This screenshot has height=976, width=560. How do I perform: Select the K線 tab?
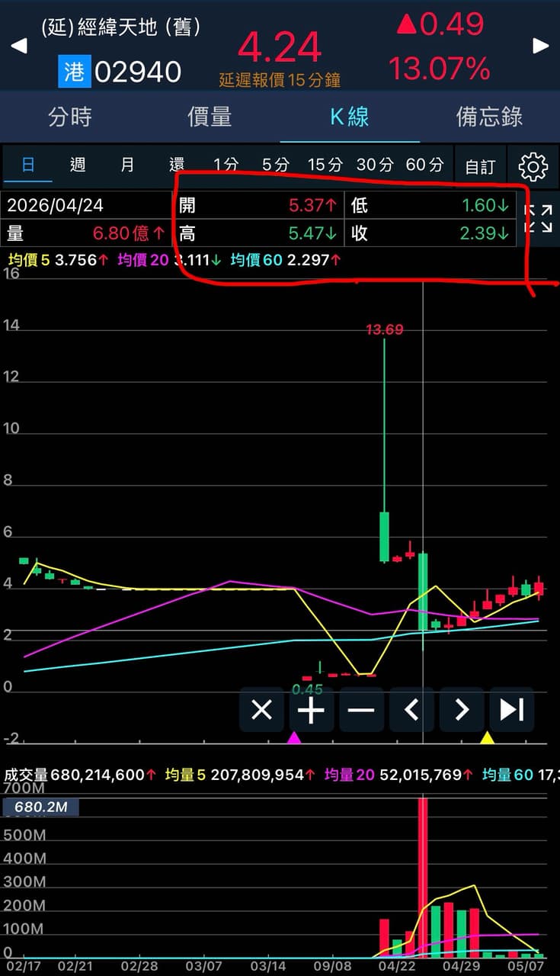tap(350, 117)
